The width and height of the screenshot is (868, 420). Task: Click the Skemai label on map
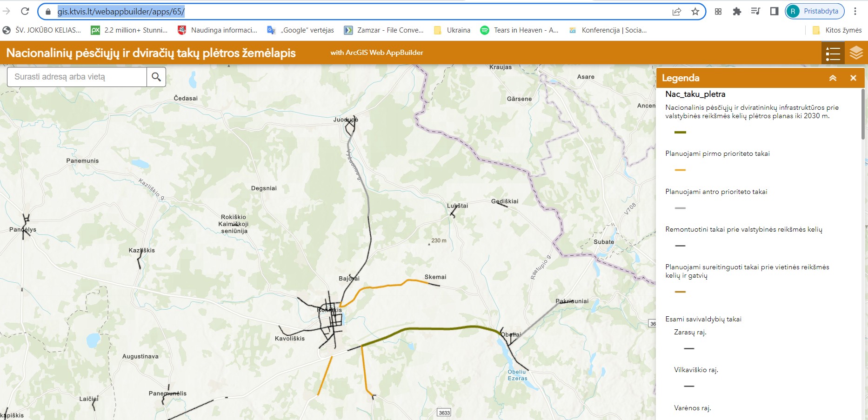point(435,277)
